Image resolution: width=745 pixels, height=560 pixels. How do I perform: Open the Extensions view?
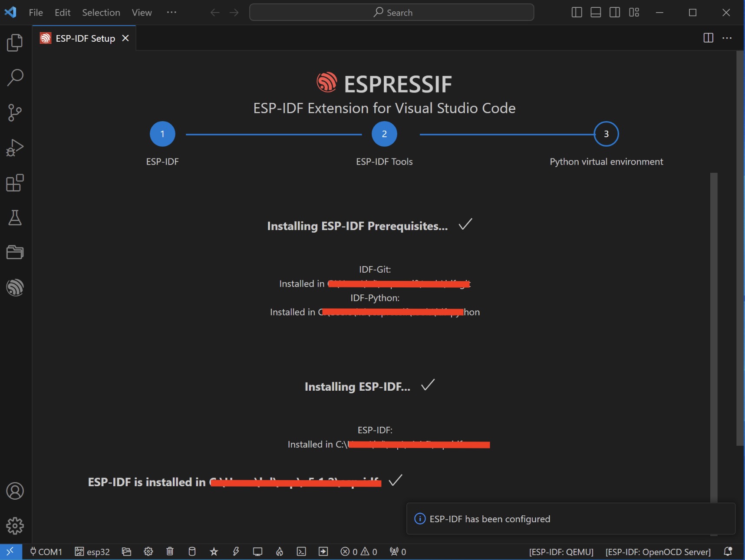point(15,183)
